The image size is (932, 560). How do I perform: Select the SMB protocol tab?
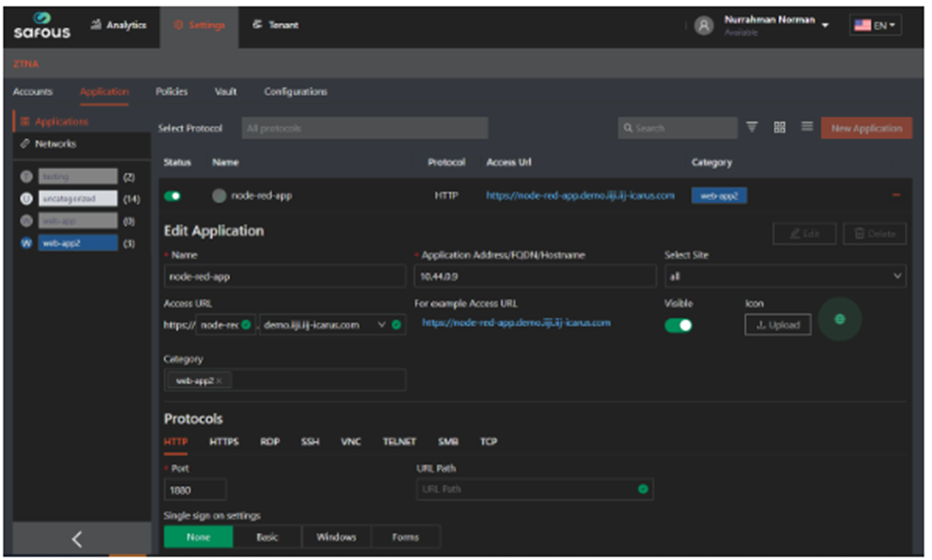(x=449, y=441)
